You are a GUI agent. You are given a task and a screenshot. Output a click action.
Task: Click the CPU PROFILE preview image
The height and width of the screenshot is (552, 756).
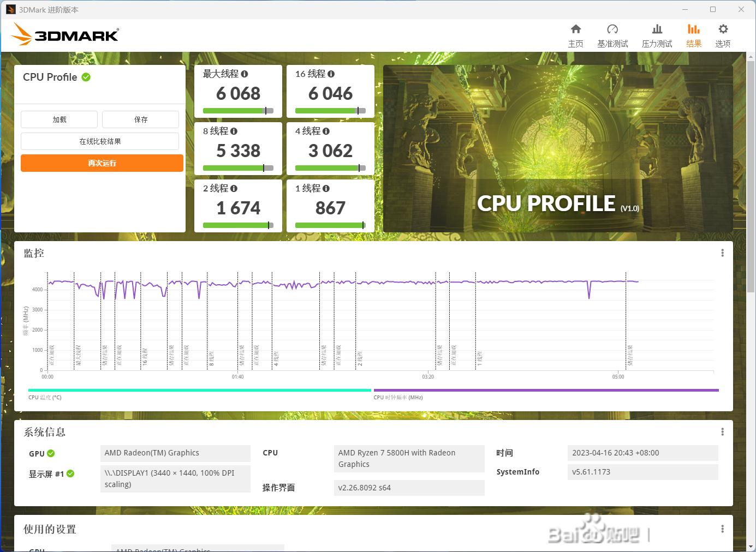[558, 149]
